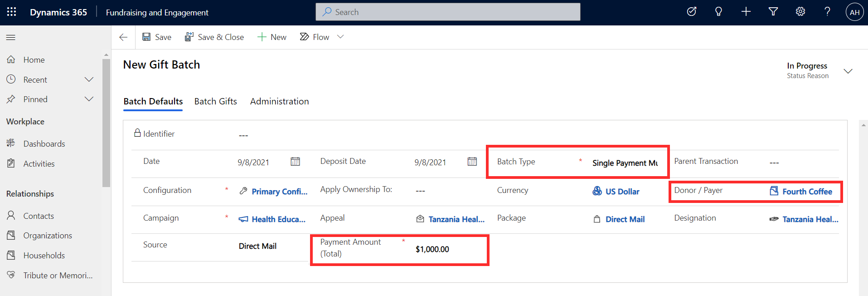Click the Search box

448,12
